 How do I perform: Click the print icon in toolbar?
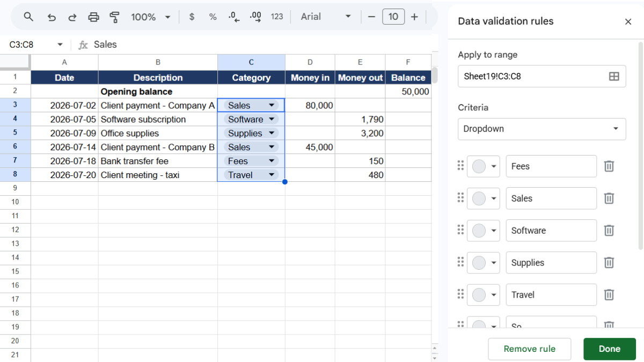click(x=93, y=17)
